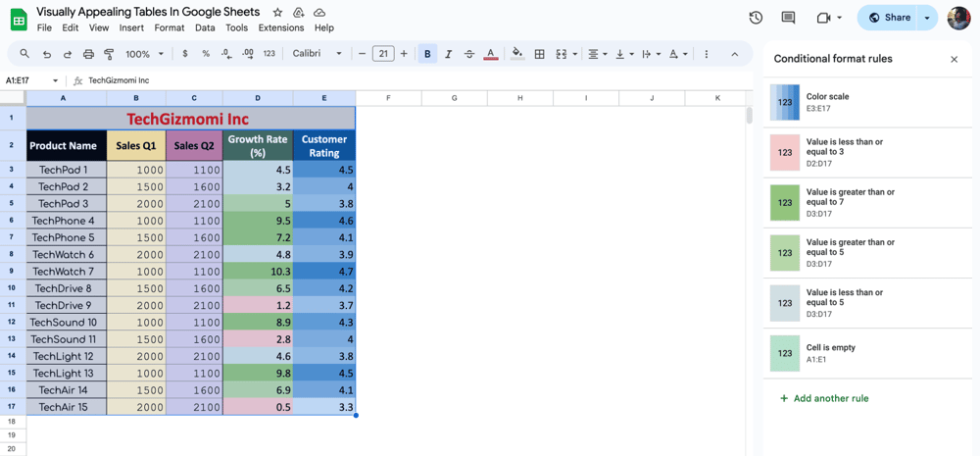Click the print icon
The height and width of the screenshot is (456, 980).
(88, 54)
